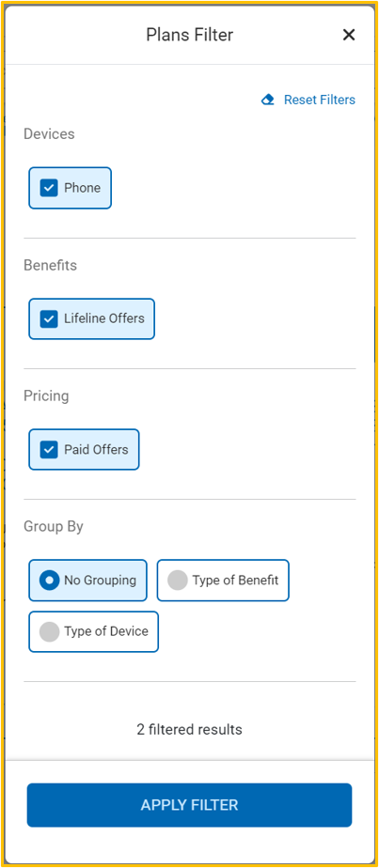379x868 pixels.
Task: Click the Reset Filters link text
Action: pos(320,100)
